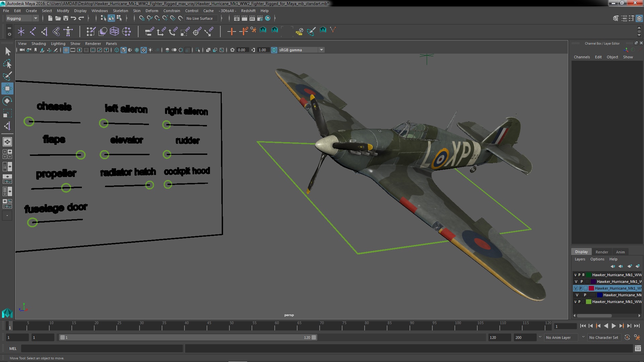
Task: Toggle R reference mode on first layer
Action: [x=583, y=275]
